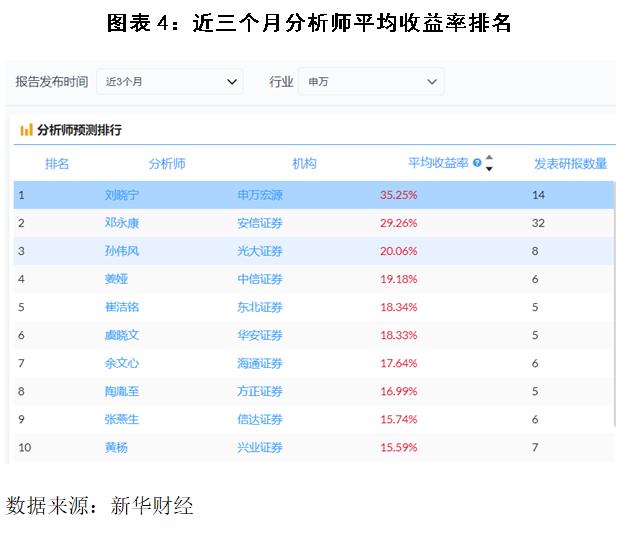Screen dimensions: 634x535
Task: Click the 35.25% return value in first row
Action: pyautogui.click(x=398, y=195)
